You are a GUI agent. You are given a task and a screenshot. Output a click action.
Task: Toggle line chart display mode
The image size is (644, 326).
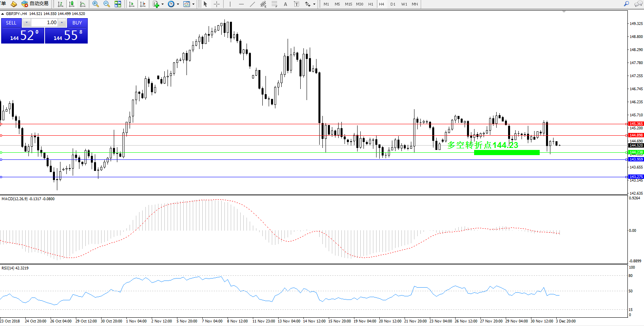point(83,4)
